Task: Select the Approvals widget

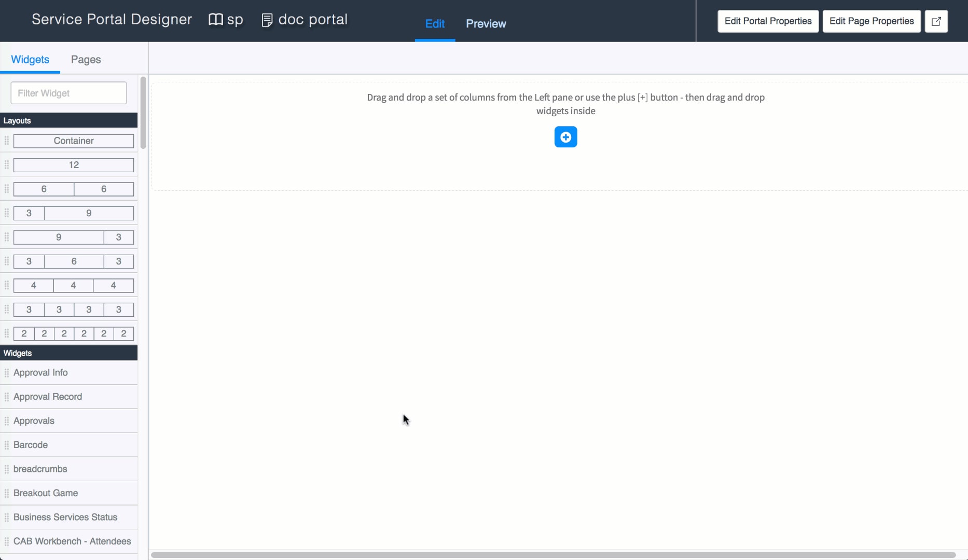Action: tap(34, 421)
